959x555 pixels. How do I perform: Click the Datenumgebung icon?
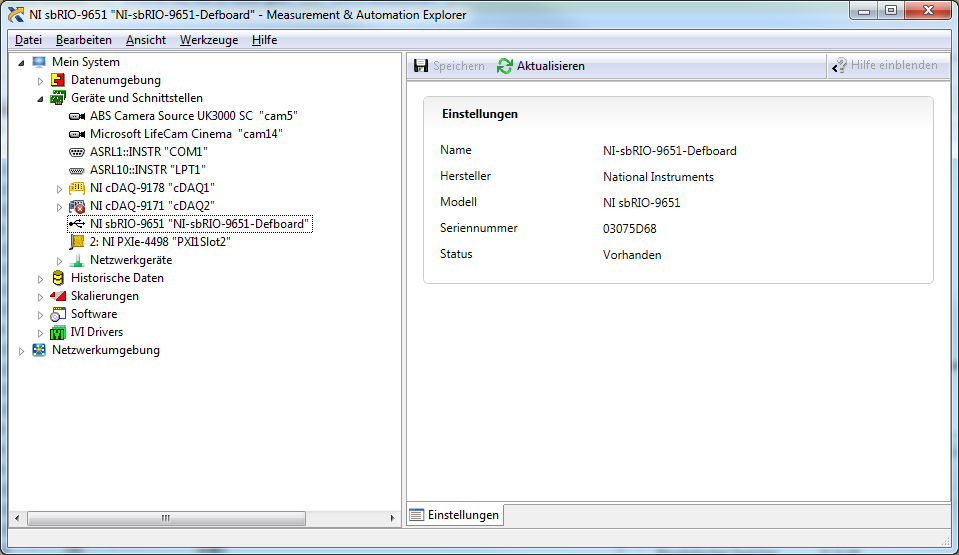pos(57,80)
